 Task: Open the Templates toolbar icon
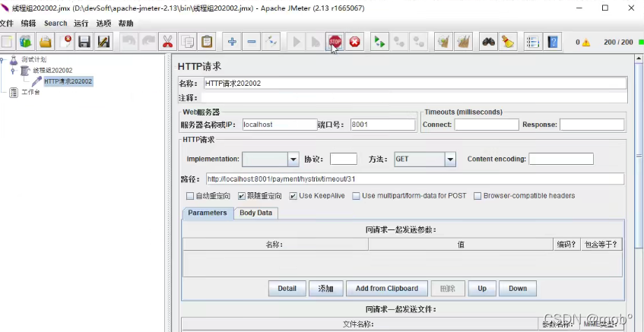point(25,42)
